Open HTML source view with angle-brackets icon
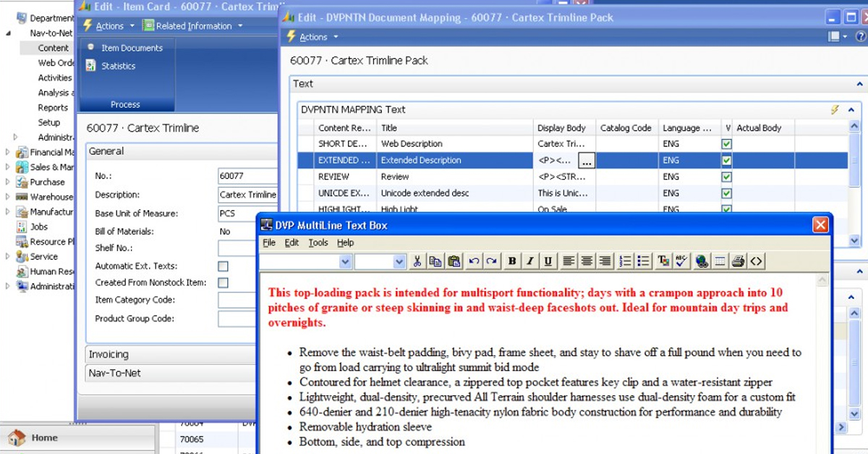 point(756,261)
